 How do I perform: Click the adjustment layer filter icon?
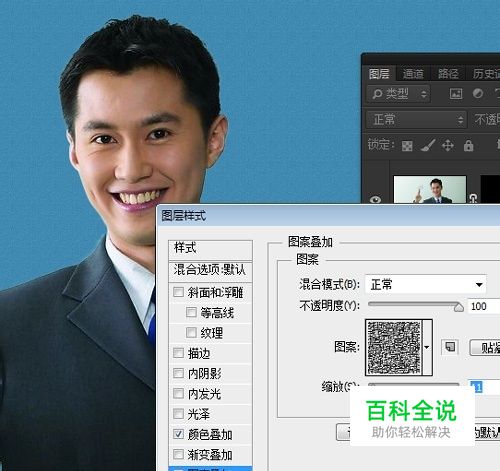coord(478,94)
